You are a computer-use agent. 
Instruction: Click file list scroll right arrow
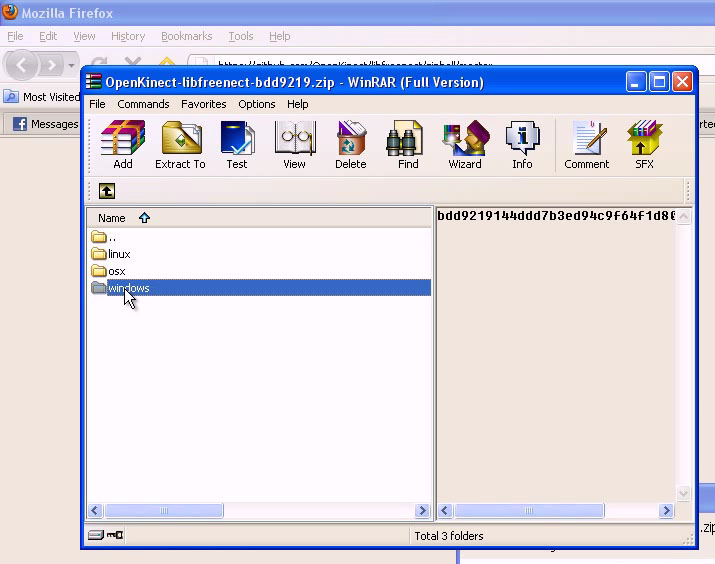point(422,510)
